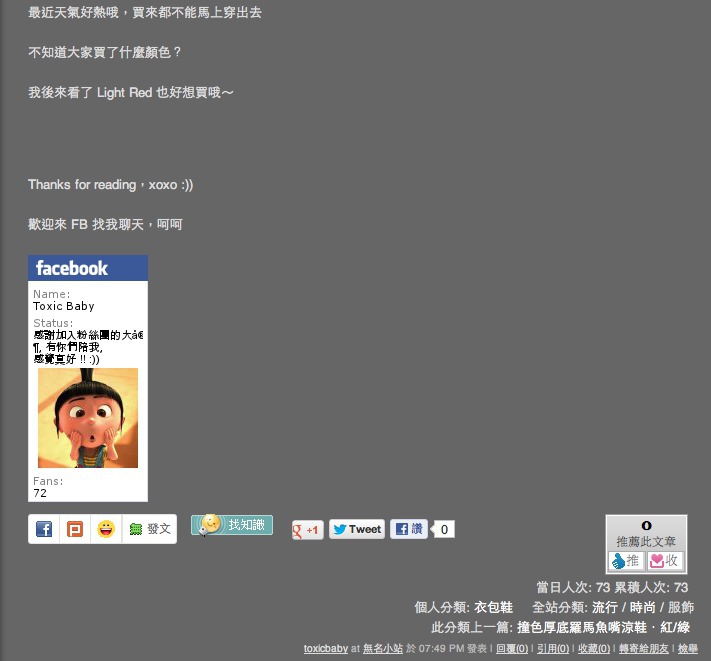Open previous post 撞色厚底羅馬魚嘴涼鞋．紅/綠
The height and width of the screenshot is (661, 711).
tap(604, 627)
